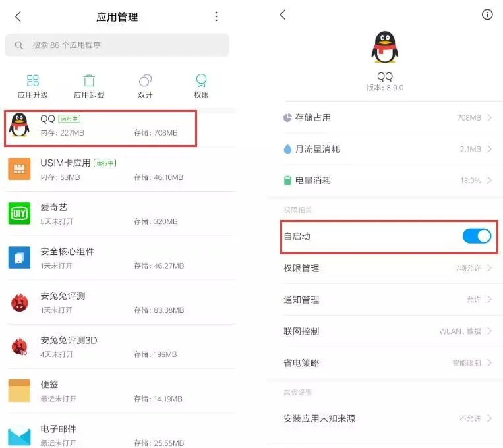Go back from QQ details screen

(x=283, y=14)
